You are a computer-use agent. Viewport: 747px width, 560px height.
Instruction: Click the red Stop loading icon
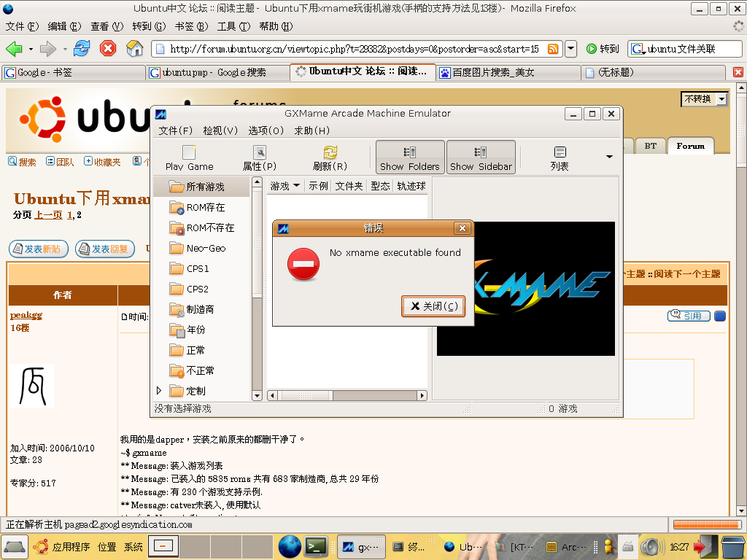108,49
